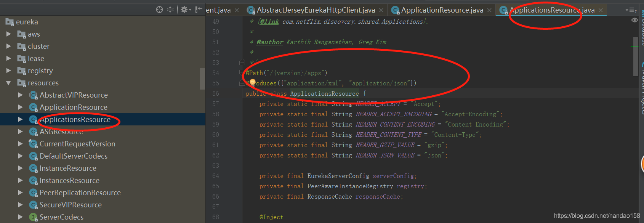Click the ResponseCache type on line 66
Screen dimensions: 644x223
click(x=330, y=197)
